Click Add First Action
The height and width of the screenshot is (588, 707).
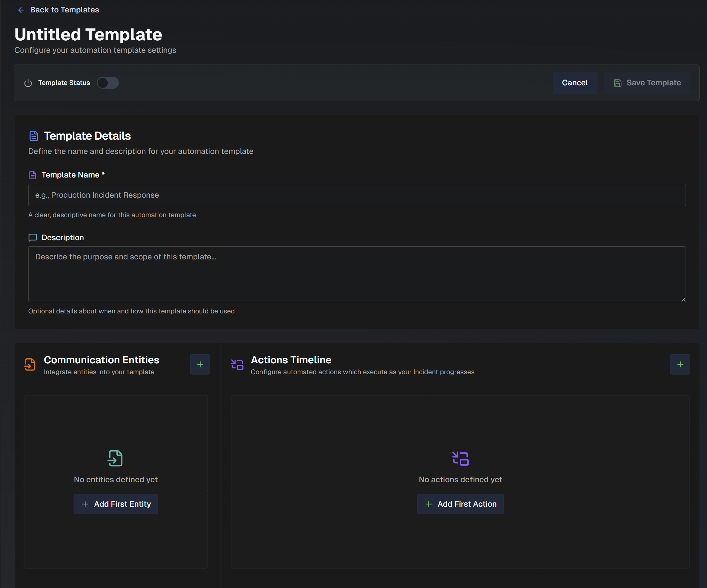(460, 504)
